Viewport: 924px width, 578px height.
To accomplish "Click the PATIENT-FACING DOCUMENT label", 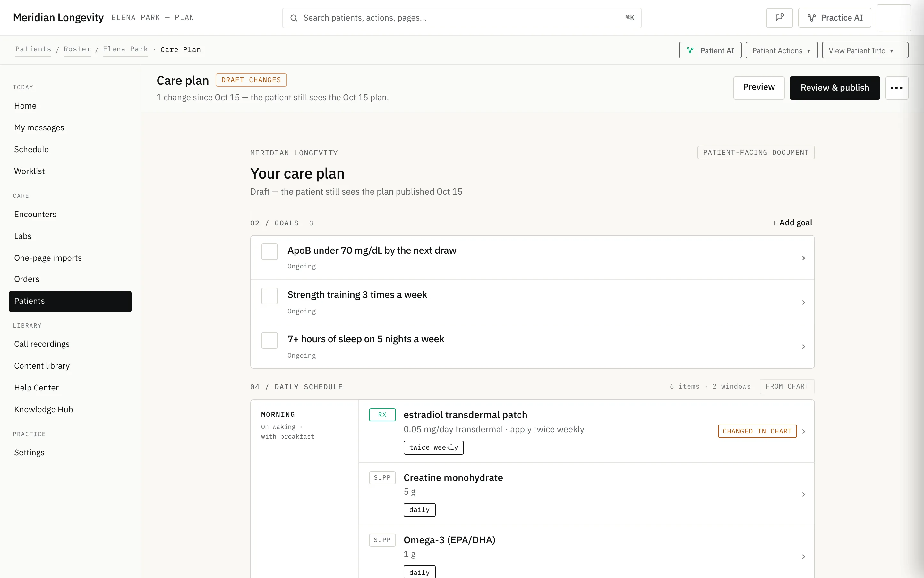I will tap(756, 153).
